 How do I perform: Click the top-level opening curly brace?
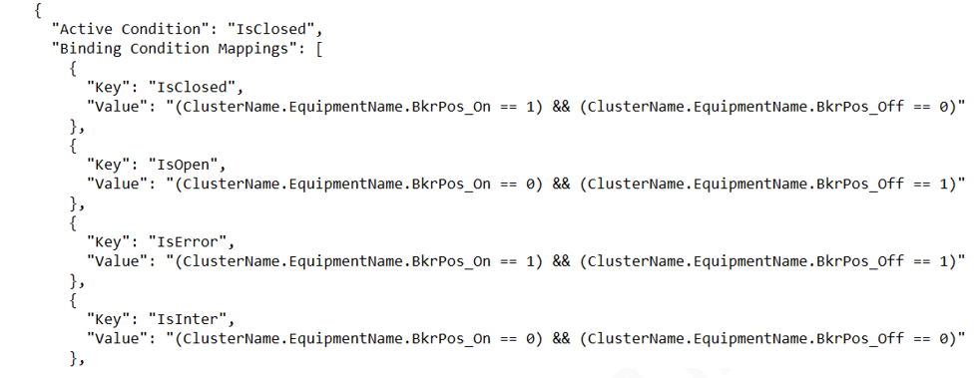tap(39, 10)
